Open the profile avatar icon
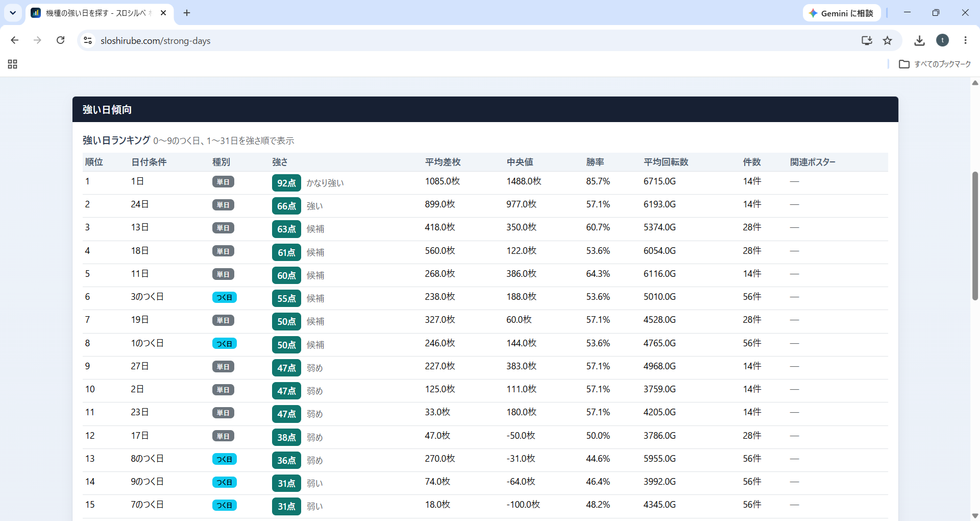980x521 pixels. 942,40
